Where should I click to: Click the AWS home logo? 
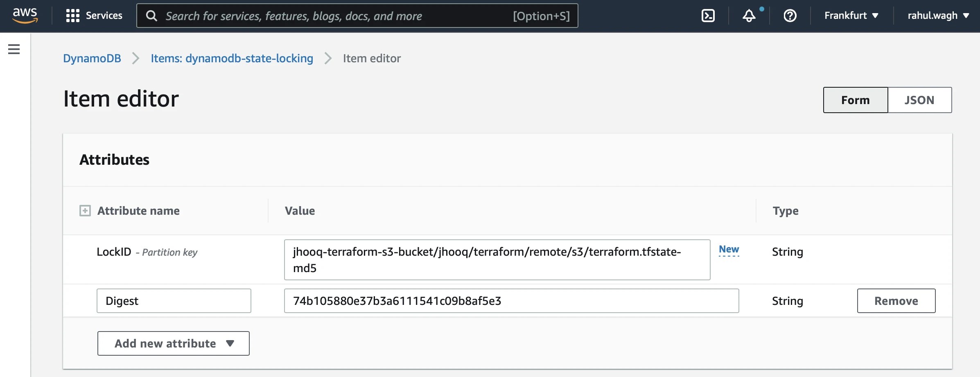pyautogui.click(x=25, y=15)
